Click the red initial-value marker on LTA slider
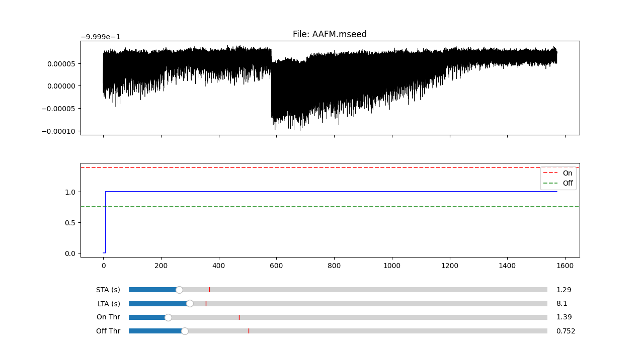Screen dimensions: 644x343 (206, 303)
